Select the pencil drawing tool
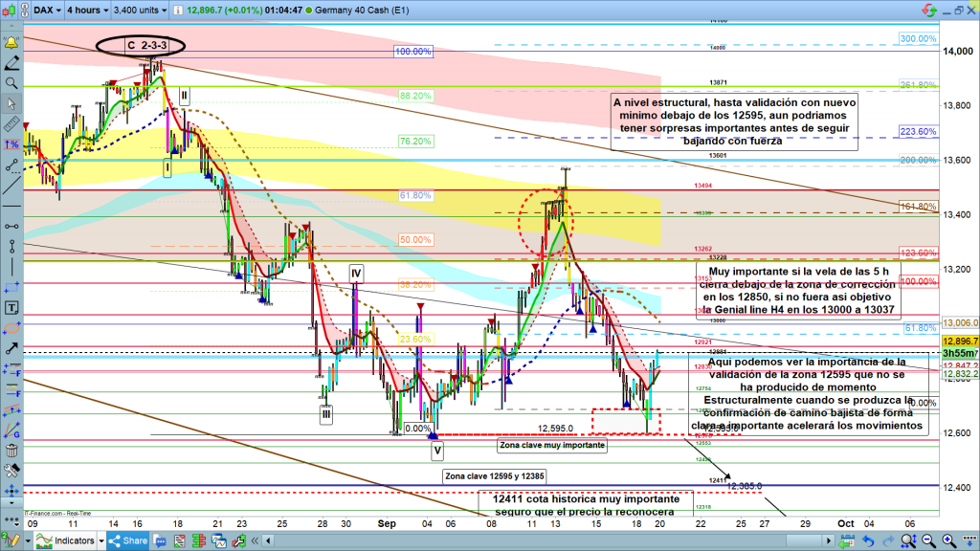 pos(11,63)
